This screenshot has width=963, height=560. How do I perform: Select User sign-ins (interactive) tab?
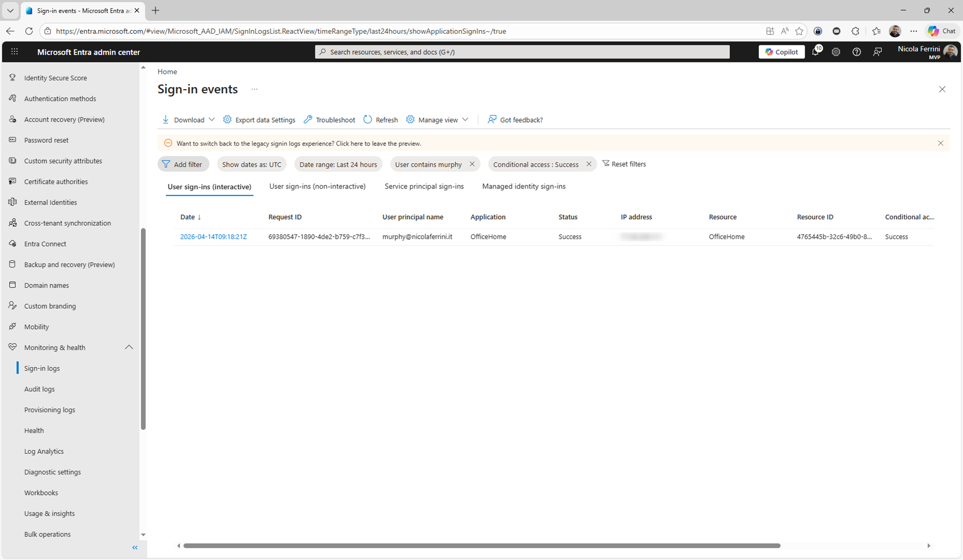point(209,186)
